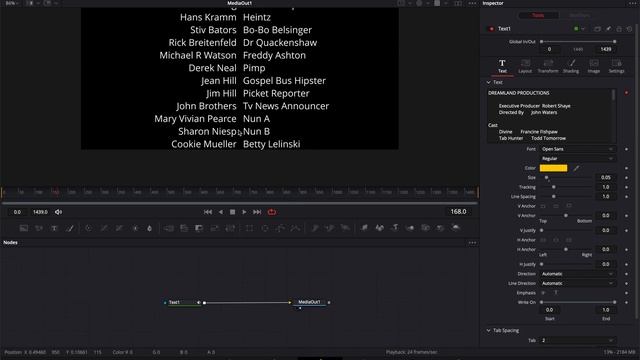
Task: Switch Inspector to Modifiers tab
Action: point(579,16)
